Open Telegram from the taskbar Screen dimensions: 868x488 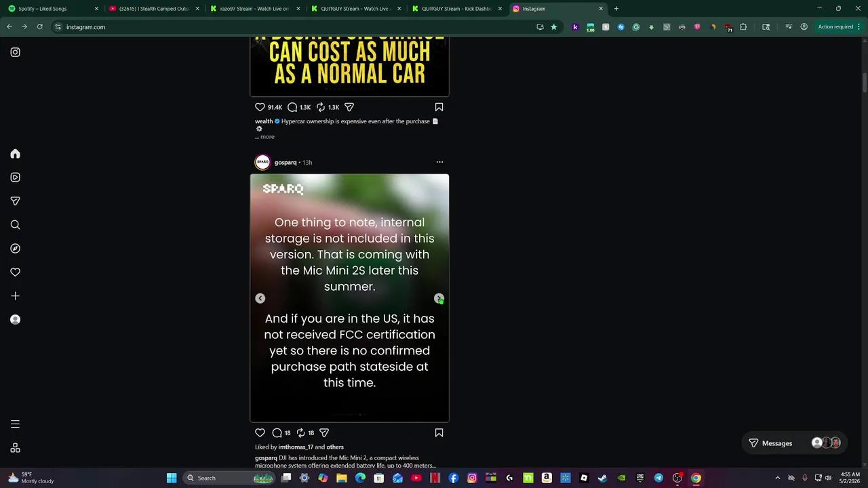pos(658,478)
